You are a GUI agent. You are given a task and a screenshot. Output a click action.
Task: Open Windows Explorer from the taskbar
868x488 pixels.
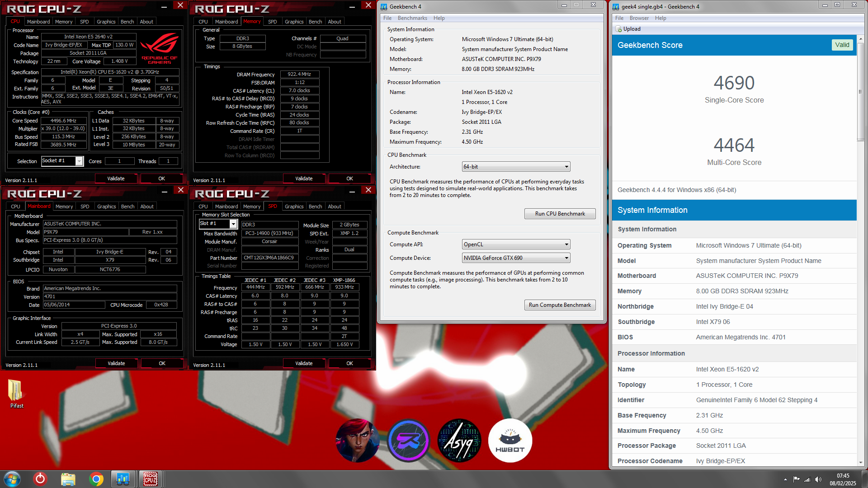tap(68, 479)
